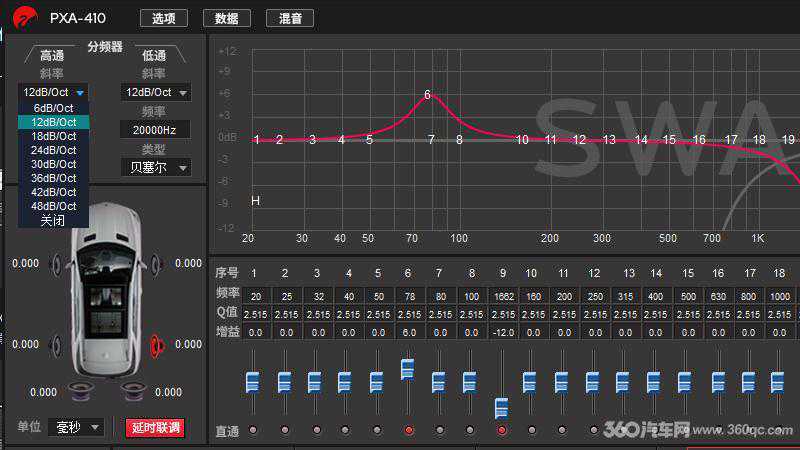Click the red bird app logo
800x450 pixels.
tap(20, 17)
